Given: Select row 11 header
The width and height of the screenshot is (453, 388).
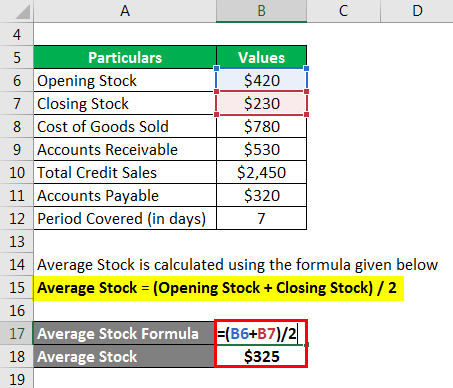Looking at the screenshot, I should 17,195.
